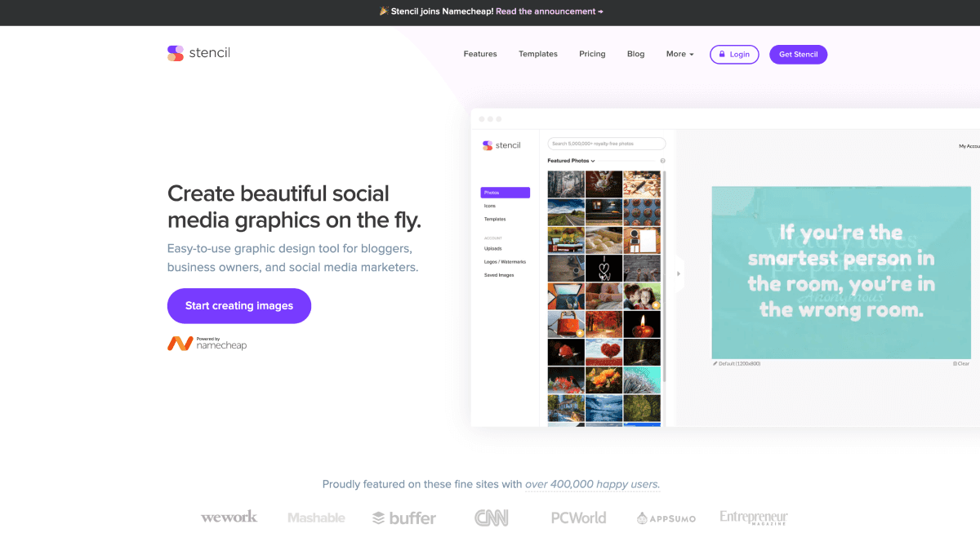Image resolution: width=980 pixels, height=542 pixels.
Task: Visit the Blog from the navigation
Action: coord(635,54)
